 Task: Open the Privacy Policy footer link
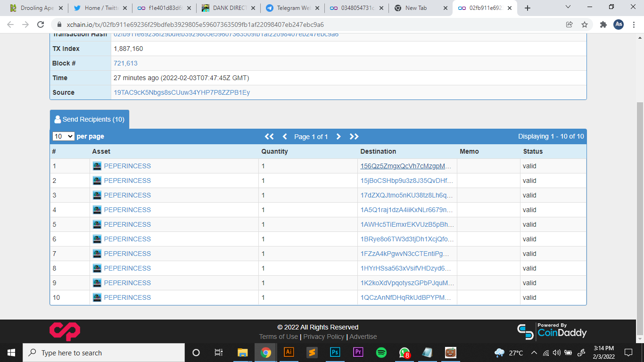[x=324, y=337]
